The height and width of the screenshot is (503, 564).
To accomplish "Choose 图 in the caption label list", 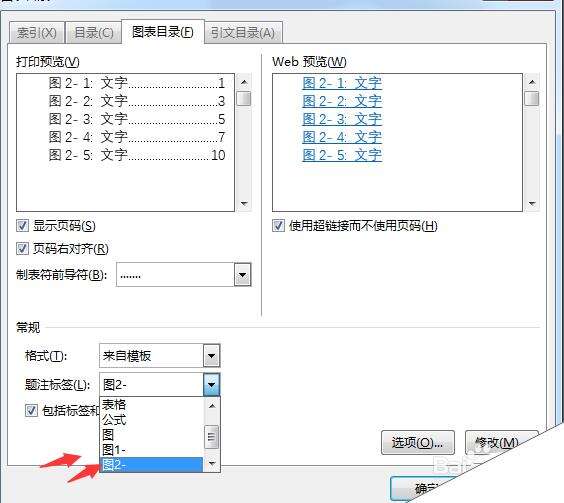I will click(x=151, y=435).
